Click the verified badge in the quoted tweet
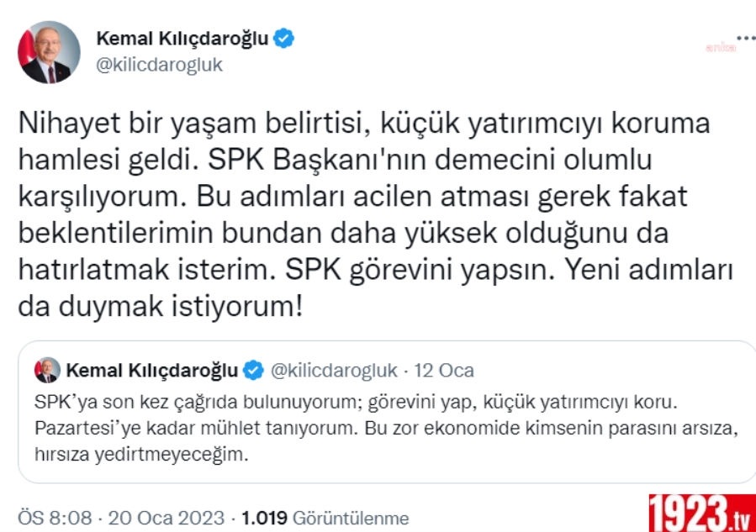Viewport: 756px width, 532px height. click(252, 370)
